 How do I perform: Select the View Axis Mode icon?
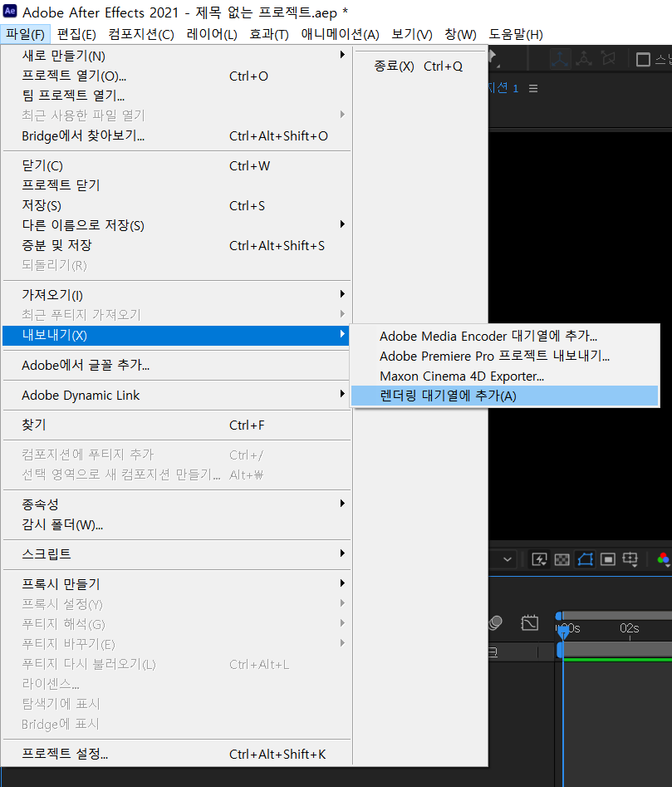(x=608, y=59)
